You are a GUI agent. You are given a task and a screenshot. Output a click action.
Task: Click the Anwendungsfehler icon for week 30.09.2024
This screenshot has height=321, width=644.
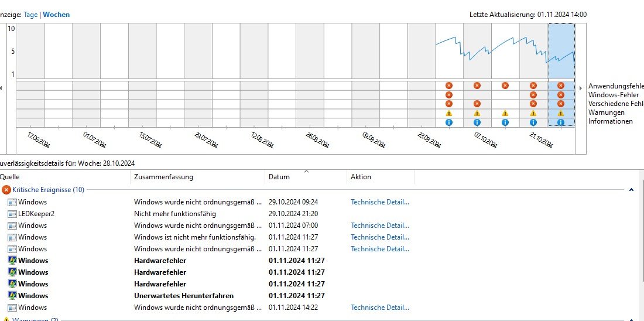[449, 86]
